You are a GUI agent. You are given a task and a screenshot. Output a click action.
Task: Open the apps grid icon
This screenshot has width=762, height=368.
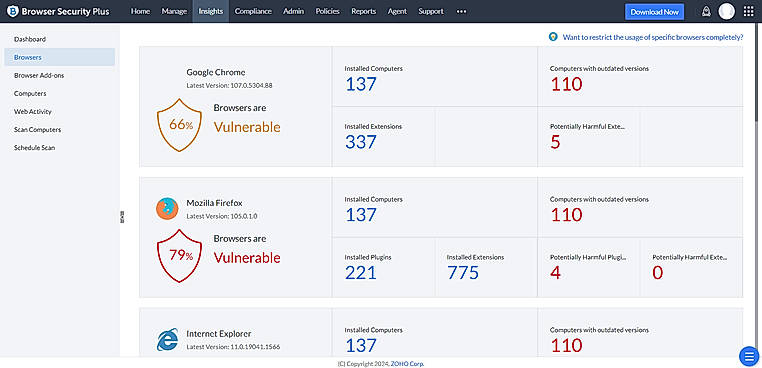click(x=748, y=12)
